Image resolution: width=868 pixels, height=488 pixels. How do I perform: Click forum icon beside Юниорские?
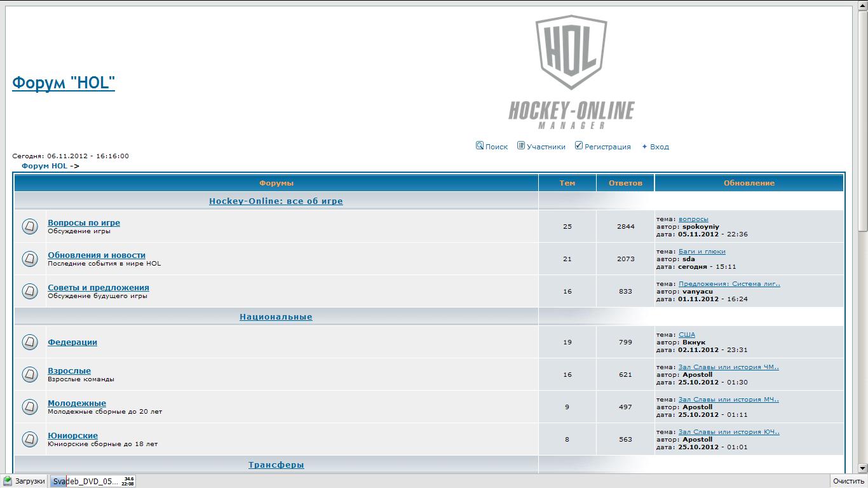pyautogui.click(x=30, y=439)
